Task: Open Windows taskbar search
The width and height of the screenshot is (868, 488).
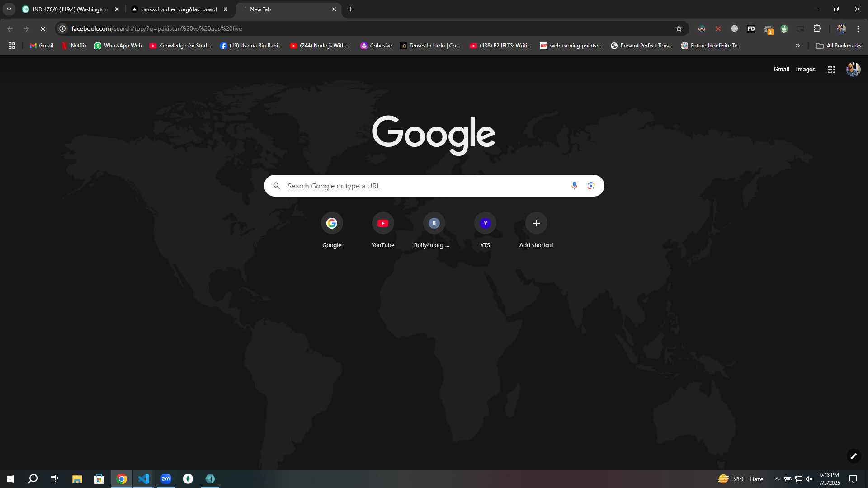Action: pyautogui.click(x=33, y=479)
